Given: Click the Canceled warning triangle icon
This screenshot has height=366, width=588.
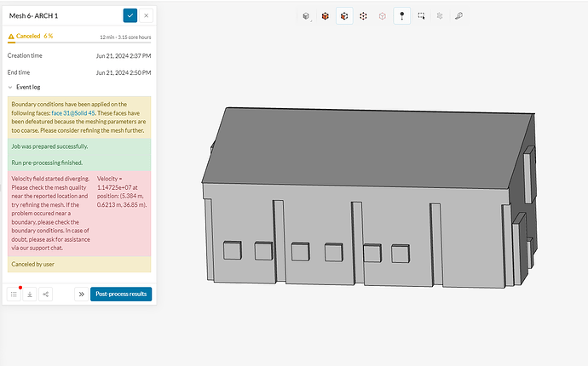Looking at the screenshot, I should [11, 37].
